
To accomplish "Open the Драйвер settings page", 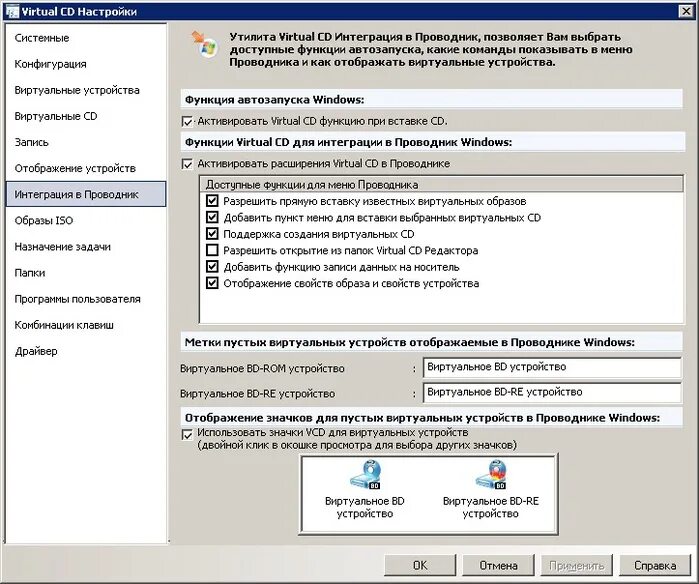I will tap(86, 351).
